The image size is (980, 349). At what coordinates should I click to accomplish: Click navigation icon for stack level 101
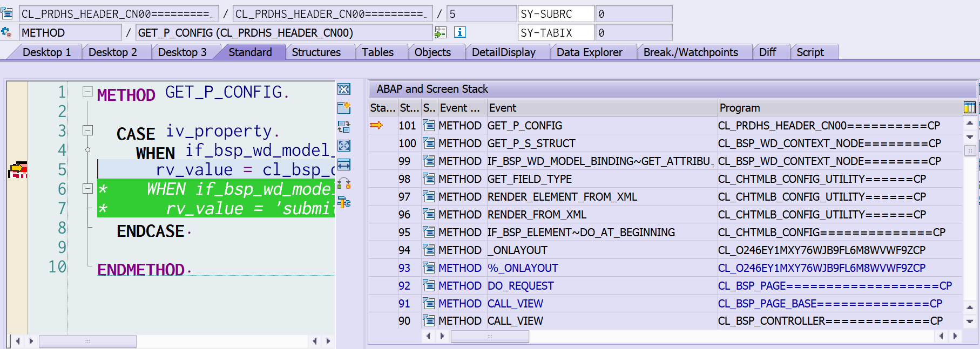click(x=429, y=126)
